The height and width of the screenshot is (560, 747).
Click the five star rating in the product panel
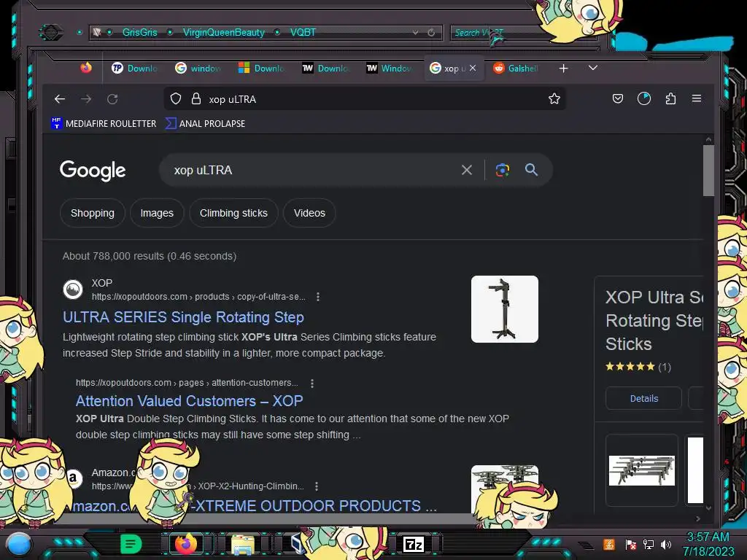pyautogui.click(x=630, y=367)
